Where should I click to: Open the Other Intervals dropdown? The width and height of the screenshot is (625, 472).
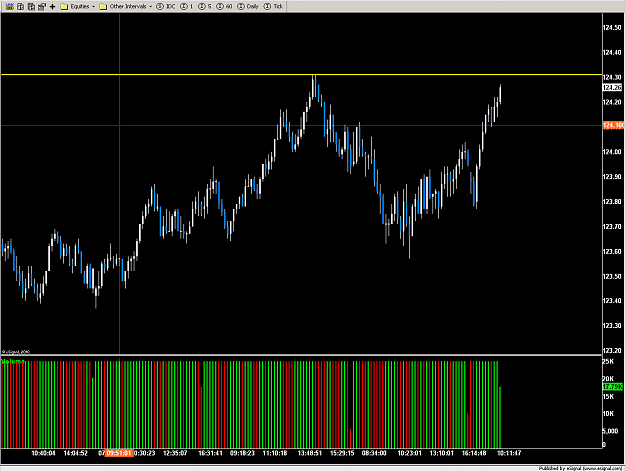126,6
